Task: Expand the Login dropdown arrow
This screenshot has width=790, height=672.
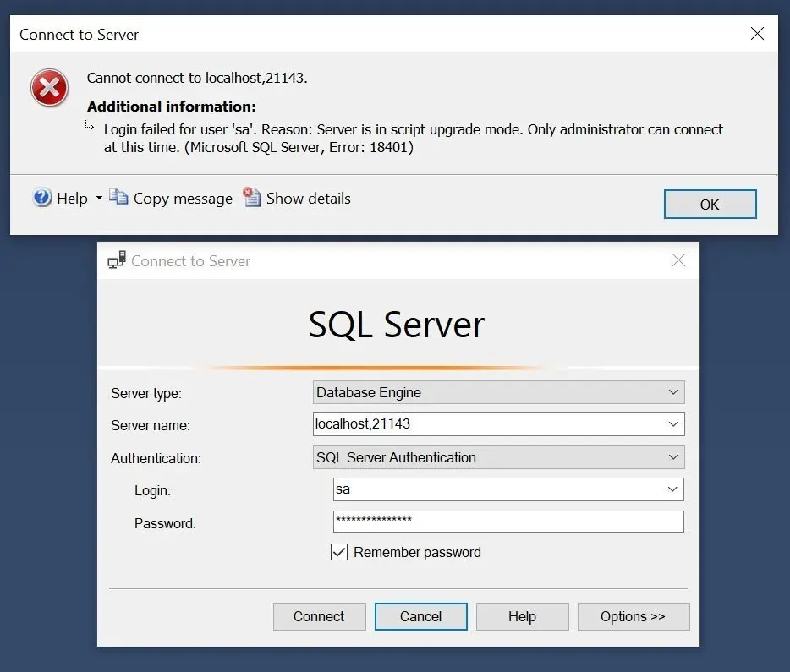Action: [672, 489]
